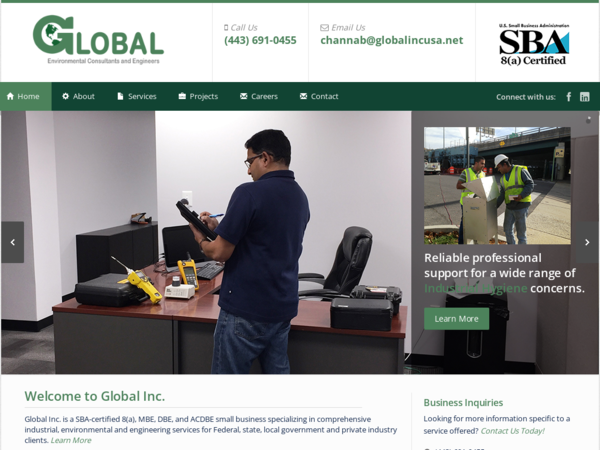
Task: Follow Learn More link in welcome text
Action: [71, 440]
